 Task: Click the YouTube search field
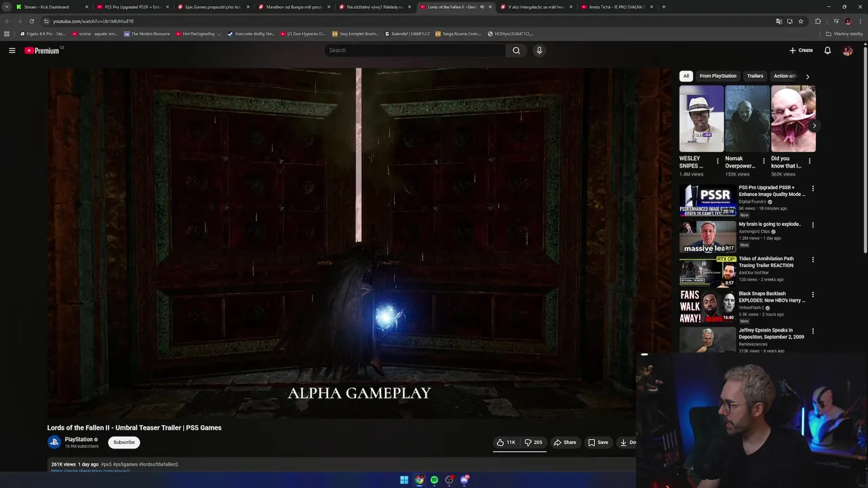(415, 50)
